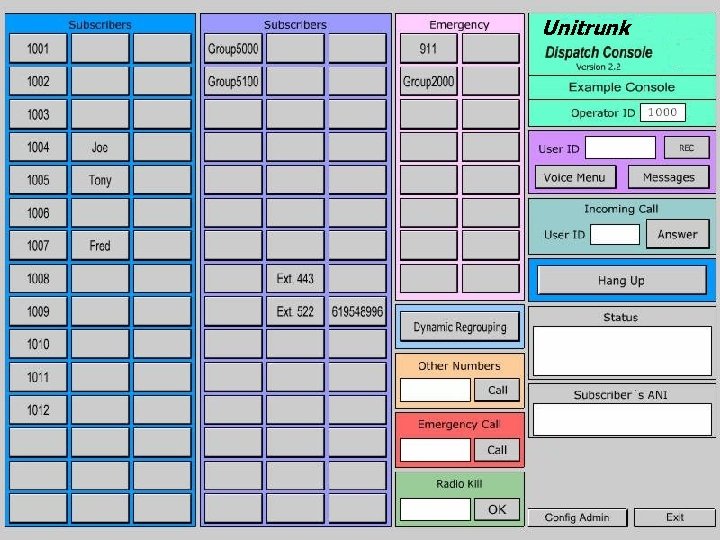Select Group5000 button

[233, 48]
